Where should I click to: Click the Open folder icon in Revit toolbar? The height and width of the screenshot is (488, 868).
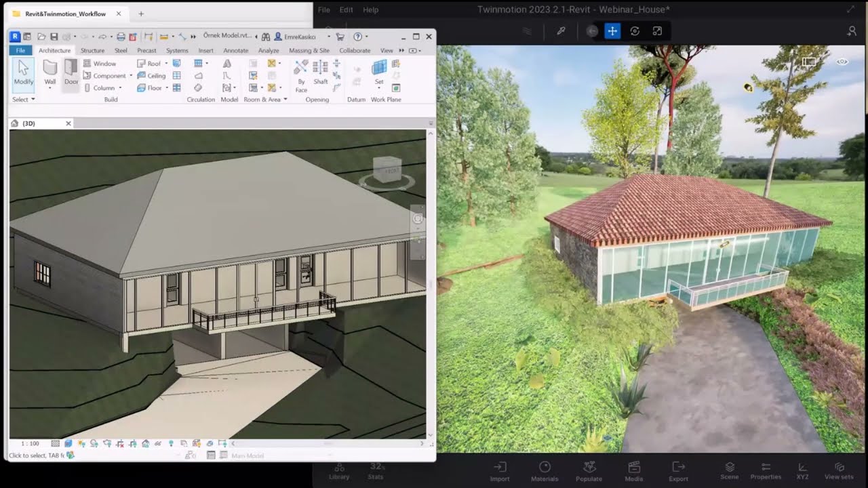(x=42, y=37)
